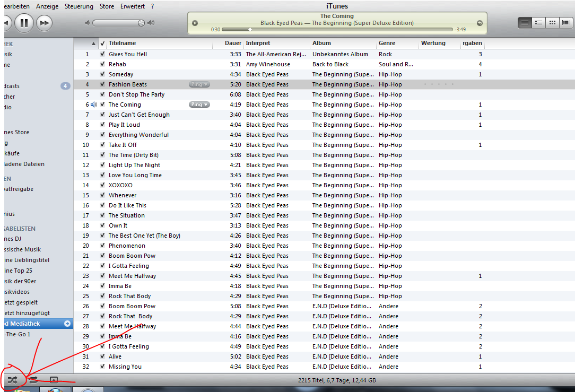Click the low-volume speaker icon
Viewport: 575px width, 392px height.
pyautogui.click(x=88, y=23)
